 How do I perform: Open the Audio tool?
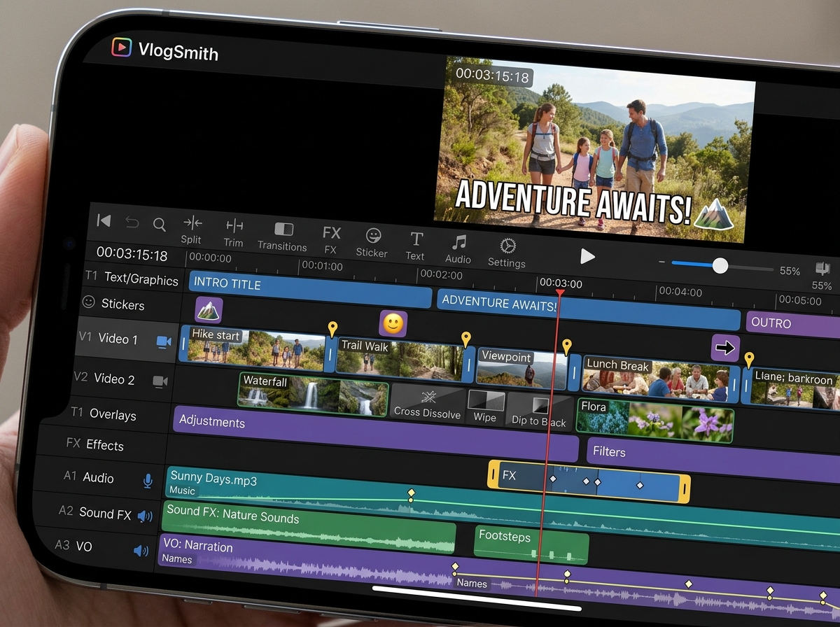point(458,250)
